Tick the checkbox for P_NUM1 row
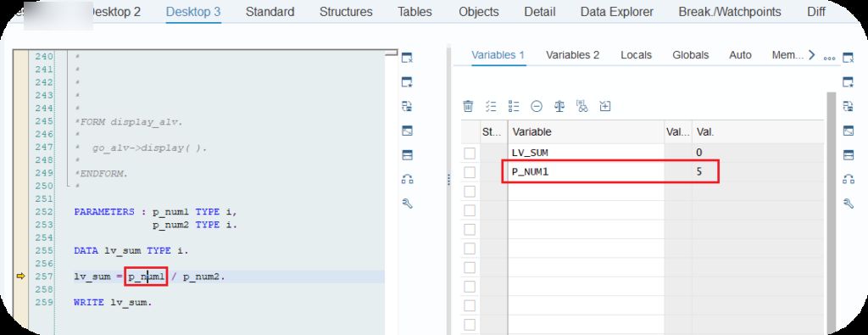This screenshot has width=868, height=335. [470, 172]
